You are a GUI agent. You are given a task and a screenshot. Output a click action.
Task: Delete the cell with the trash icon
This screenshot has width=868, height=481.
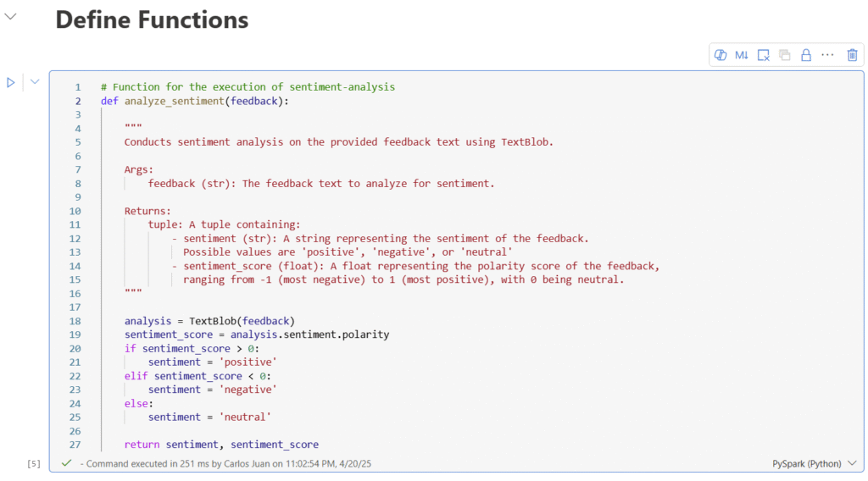pyautogui.click(x=853, y=55)
